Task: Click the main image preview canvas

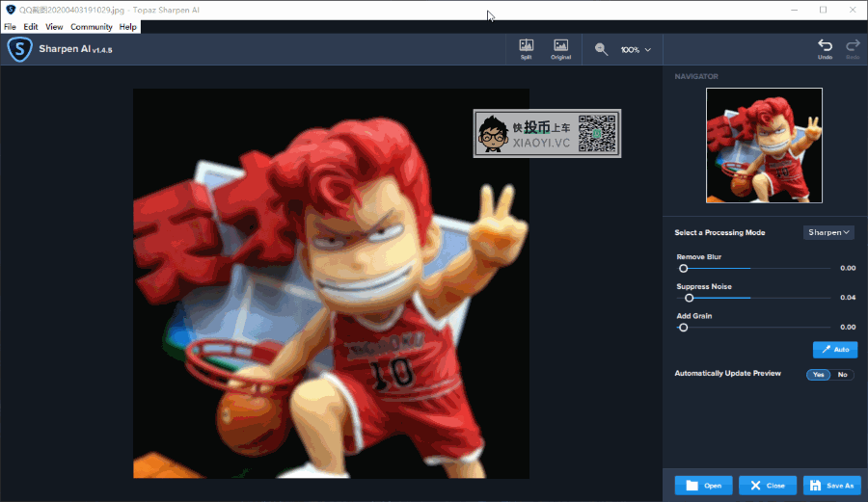Action: (x=331, y=283)
